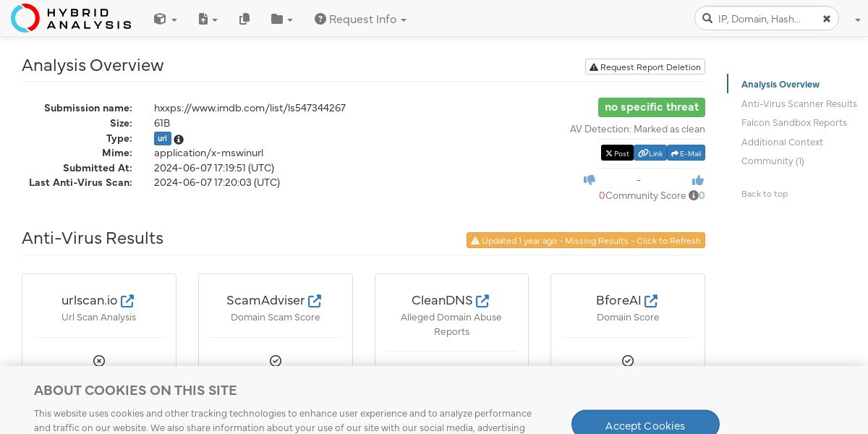Open the folder collections dropdown
This screenshot has width=868, height=434.
pyautogui.click(x=281, y=20)
